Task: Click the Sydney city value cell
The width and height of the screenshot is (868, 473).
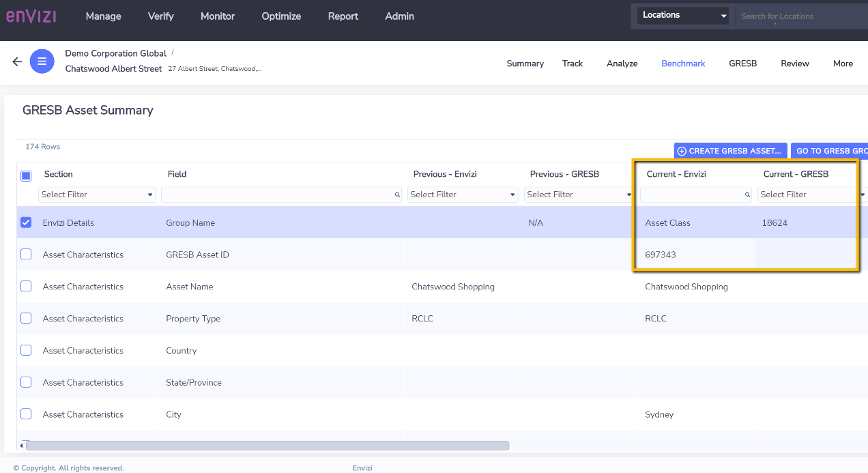Action: click(x=659, y=414)
